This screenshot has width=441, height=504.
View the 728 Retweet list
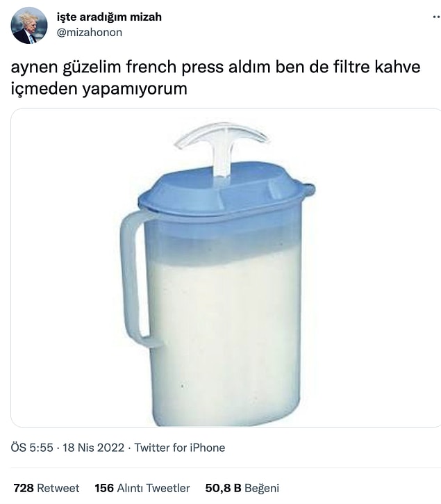47,488
